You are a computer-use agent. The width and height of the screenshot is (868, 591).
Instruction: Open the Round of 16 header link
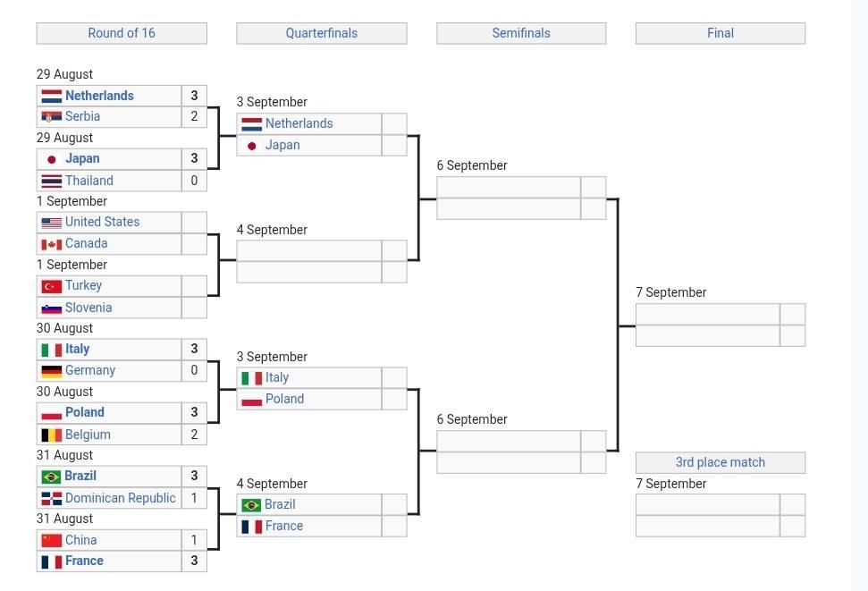[122, 33]
